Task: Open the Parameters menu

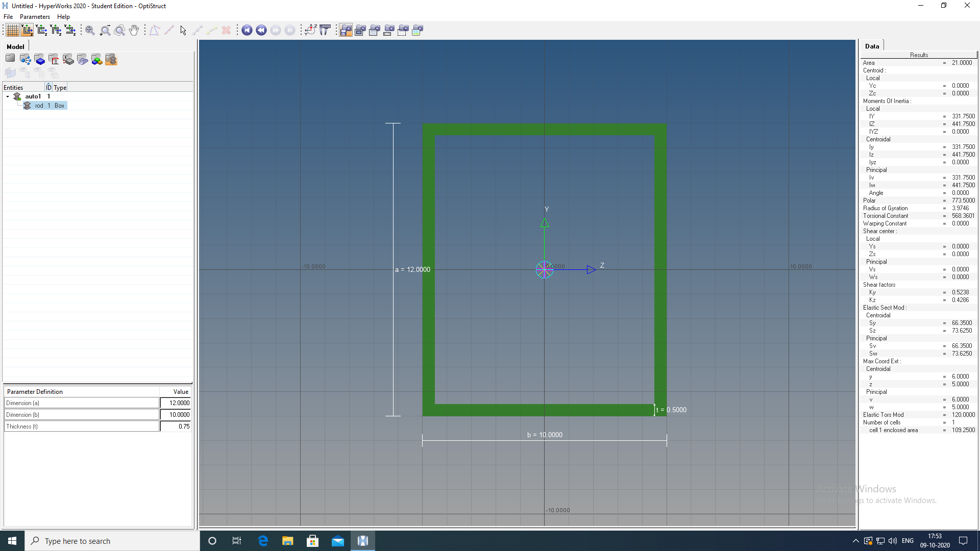Action: point(35,16)
